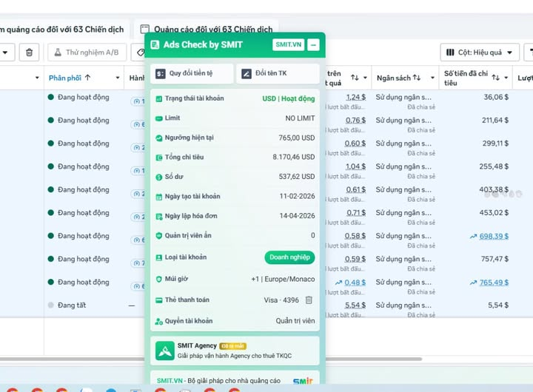
Task: Open the dropdown arrow left of Phân phối
Action: (x=37, y=78)
